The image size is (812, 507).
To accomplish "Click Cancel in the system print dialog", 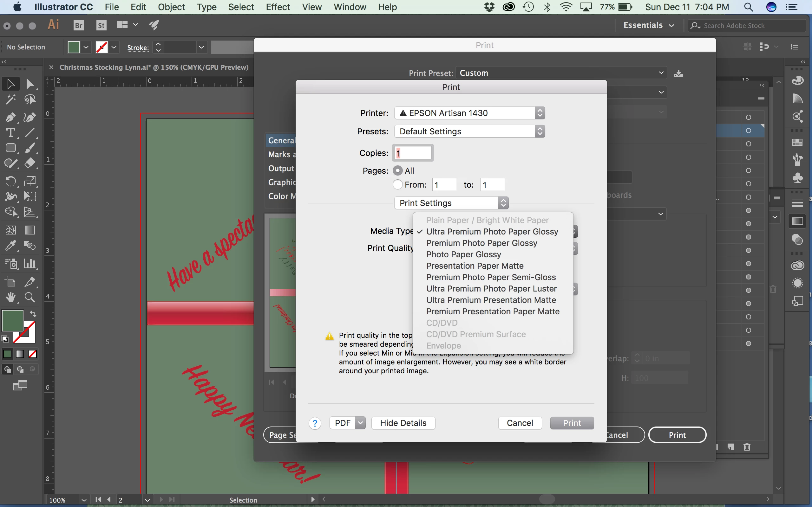I will (x=520, y=423).
